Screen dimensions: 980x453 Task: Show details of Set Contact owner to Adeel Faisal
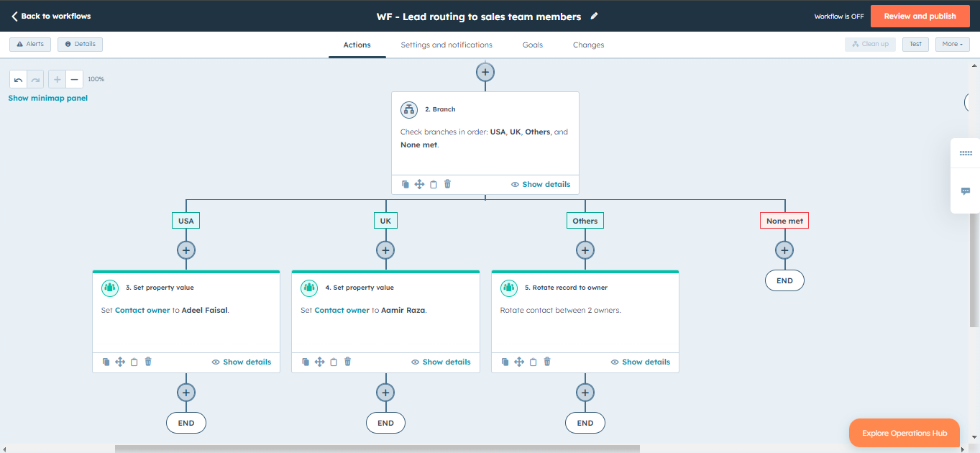point(242,362)
